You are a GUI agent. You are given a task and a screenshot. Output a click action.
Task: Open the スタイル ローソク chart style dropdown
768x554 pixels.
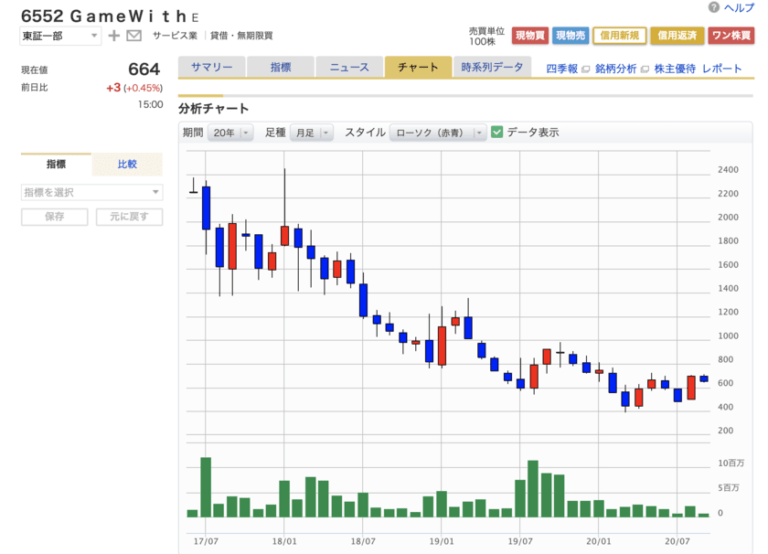point(438,132)
